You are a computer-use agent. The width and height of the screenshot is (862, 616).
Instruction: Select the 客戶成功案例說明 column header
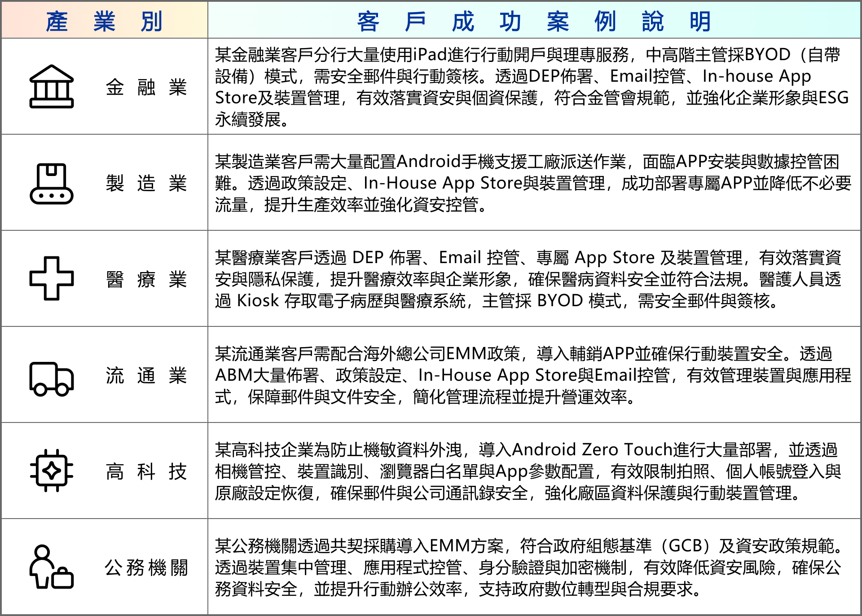click(534, 21)
